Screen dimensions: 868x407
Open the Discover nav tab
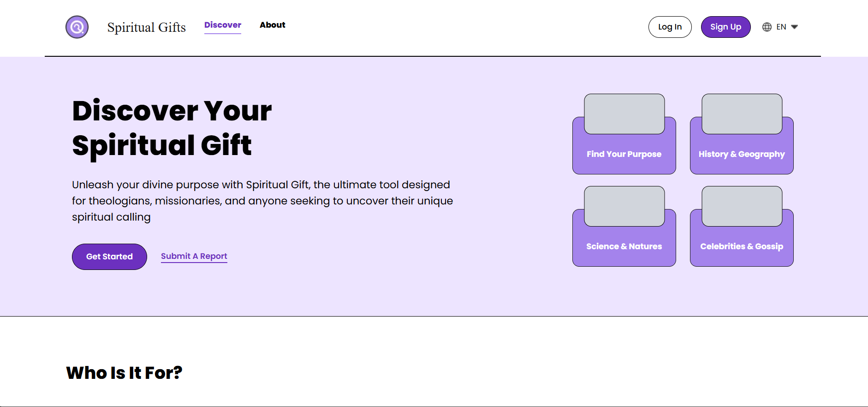[x=223, y=25]
